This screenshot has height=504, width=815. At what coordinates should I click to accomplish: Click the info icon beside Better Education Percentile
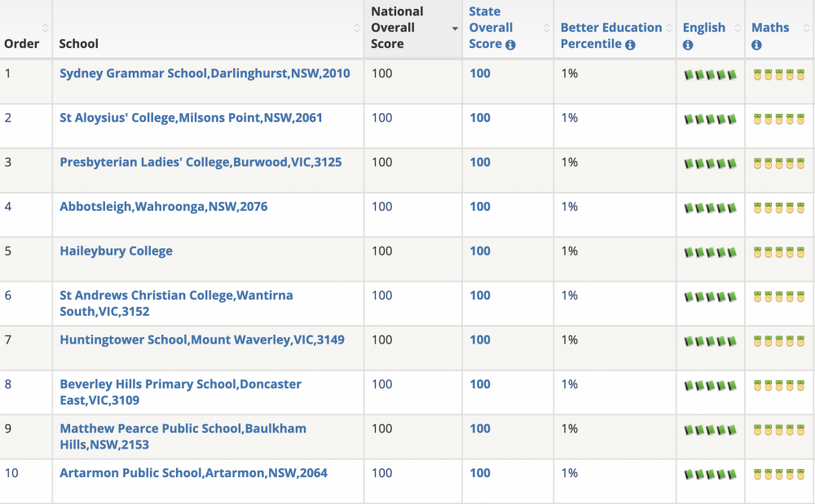point(630,45)
